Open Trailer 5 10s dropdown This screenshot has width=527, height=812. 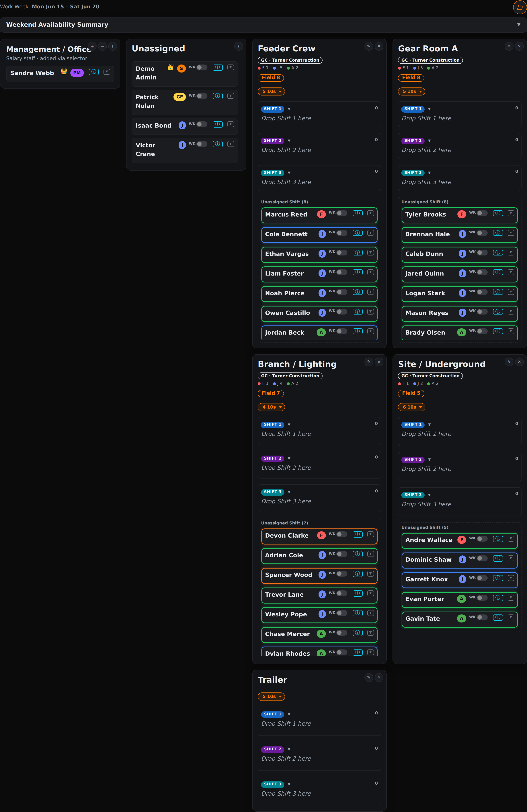tap(271, 697)
